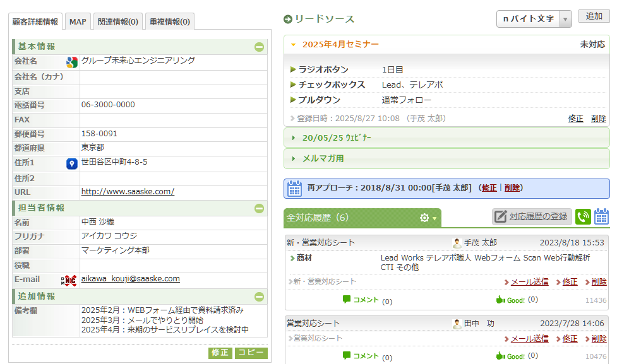
Task: Expand the メルマガ用 lead source
Action: pyautogui.click(x=322, y=158)
